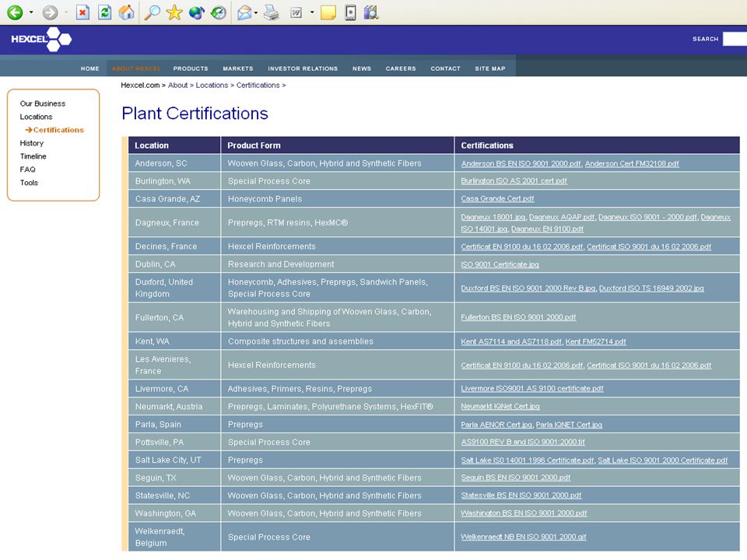The image size is (747, 560).
Task: Open Dagneux 18001.jpg link
Action: 493,217
